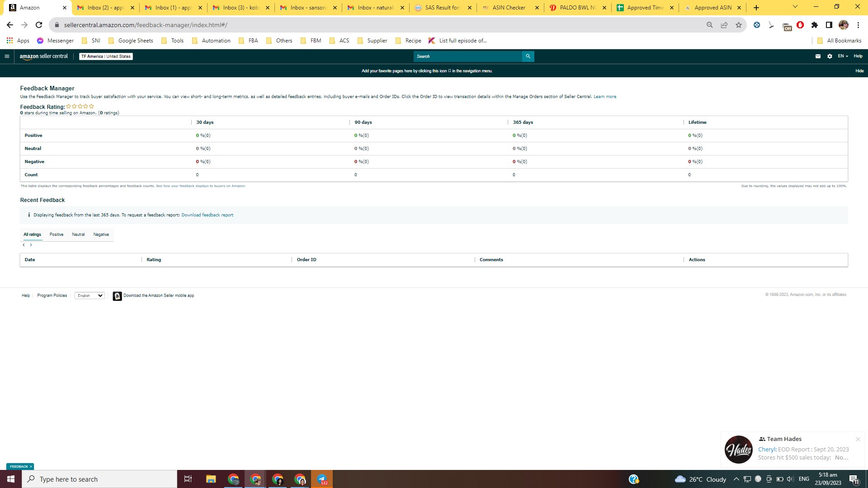Viewport: 868px width, 488px height.
Task: Open the tab search dropdown arrow
Action: click(x=795, y=7)
